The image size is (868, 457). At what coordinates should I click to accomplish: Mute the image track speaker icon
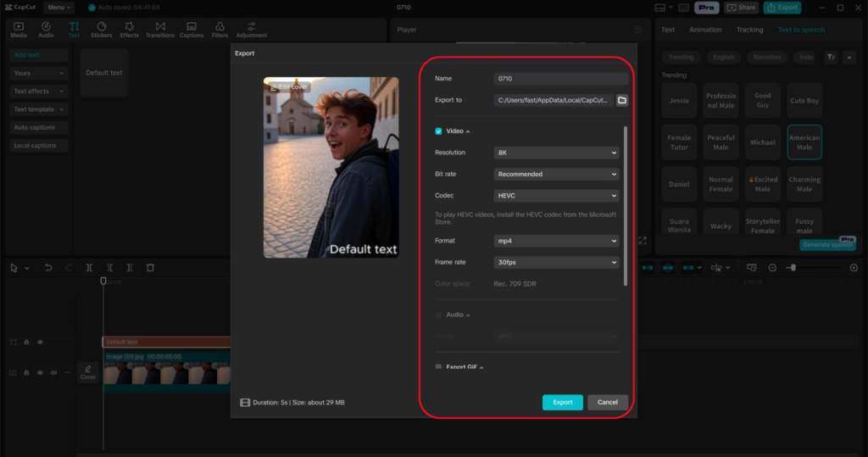pos(53,372)
